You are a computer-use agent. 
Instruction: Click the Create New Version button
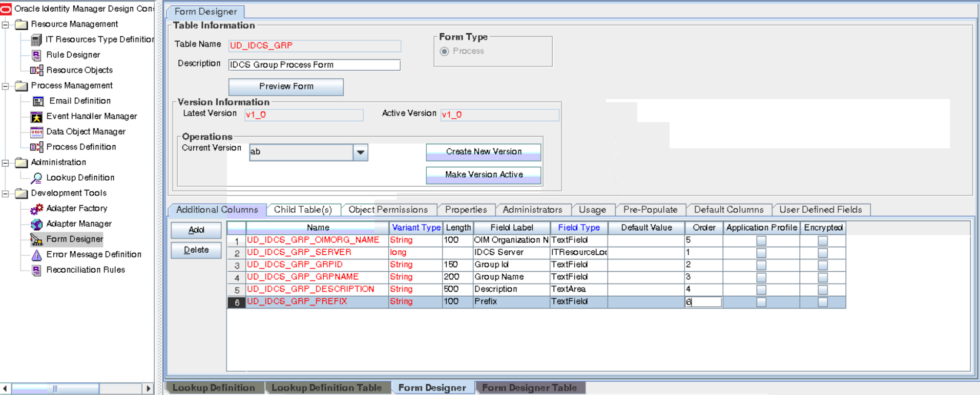coord(484,152)
